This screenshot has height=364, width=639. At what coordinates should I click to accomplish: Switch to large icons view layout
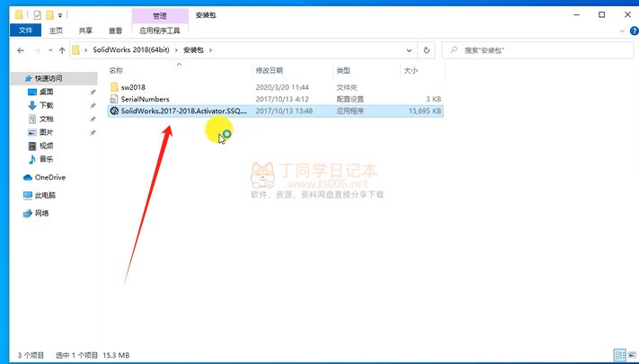click(x=632, y=355)
